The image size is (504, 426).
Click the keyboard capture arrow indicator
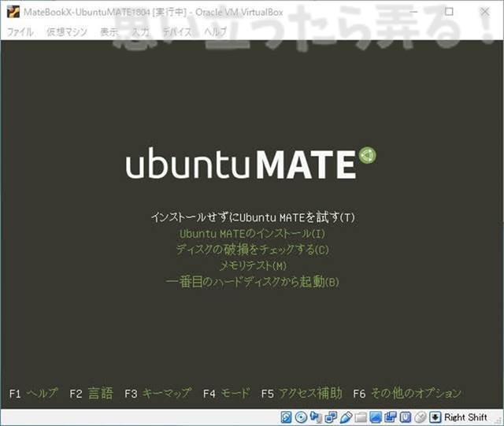click(x=435, y=417)
